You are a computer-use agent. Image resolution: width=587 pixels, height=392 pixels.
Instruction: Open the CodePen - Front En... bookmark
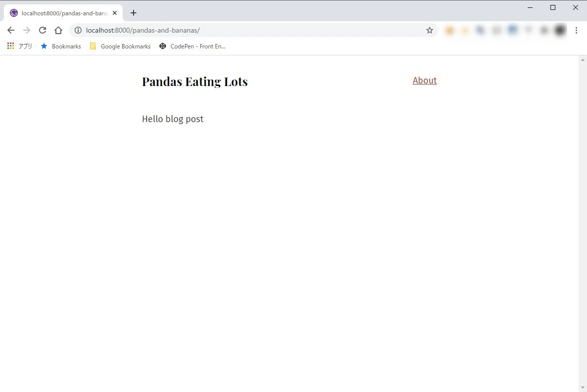pos(192,46)
